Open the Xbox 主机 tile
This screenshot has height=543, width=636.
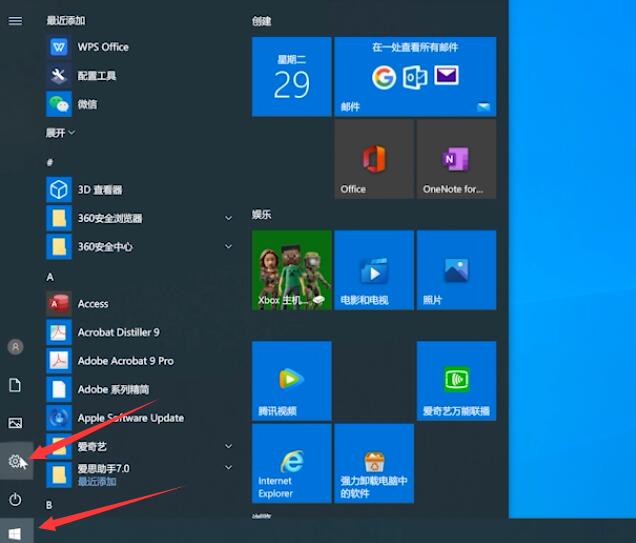[x=292, y=270]
